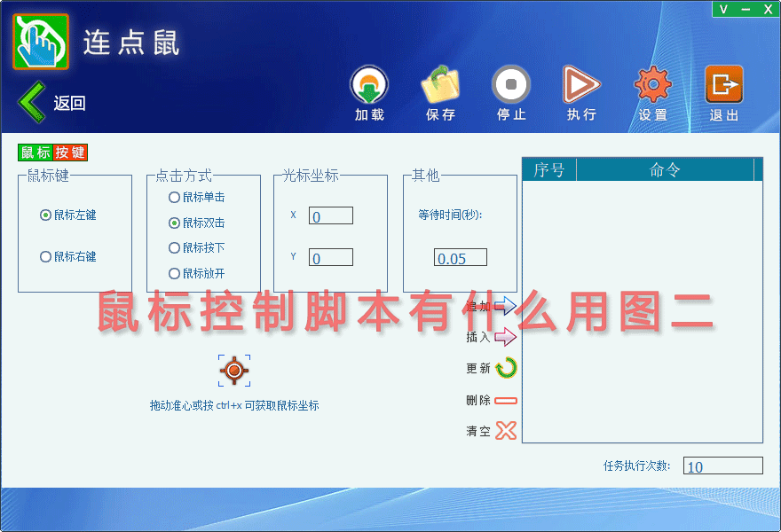The width and height of the screenshot is (781, 532).
Task: Click the 保存 save bag icon
Action: point(440,85)
